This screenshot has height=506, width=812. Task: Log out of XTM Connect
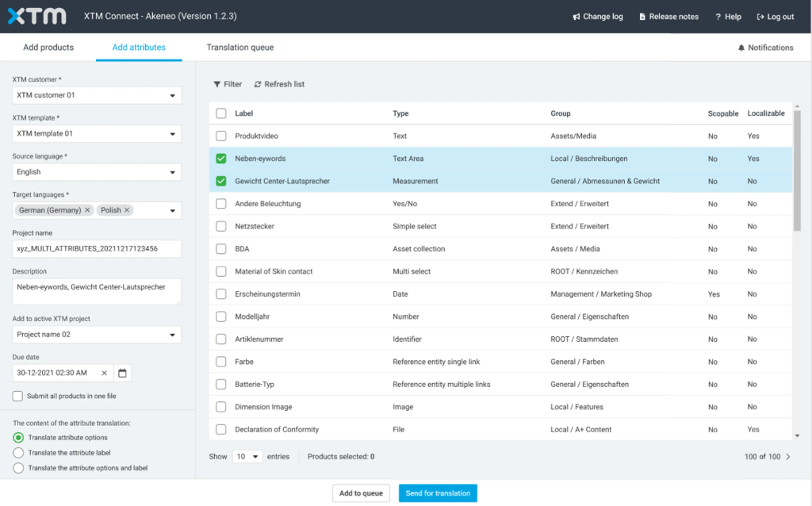click(x=776, y=17)
